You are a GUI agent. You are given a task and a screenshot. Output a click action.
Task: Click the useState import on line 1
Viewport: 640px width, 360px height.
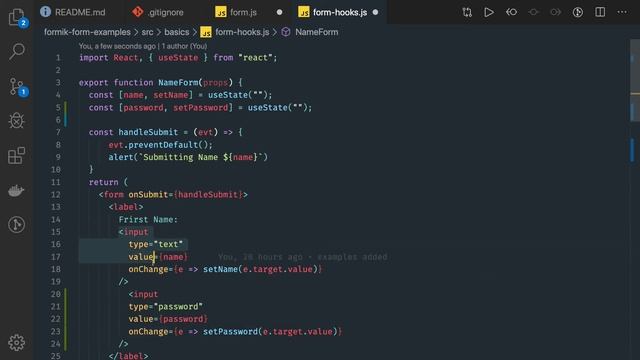click(178, 58)
